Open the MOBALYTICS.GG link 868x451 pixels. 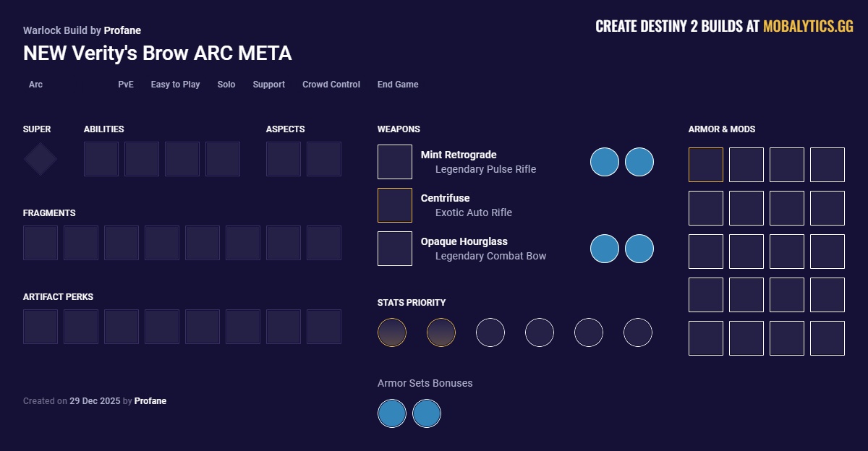808,27
